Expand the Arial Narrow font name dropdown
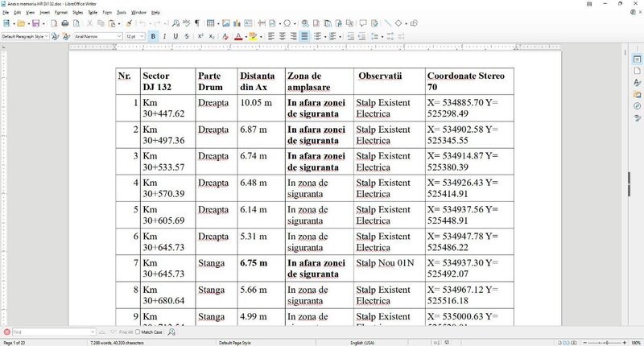 122,36
